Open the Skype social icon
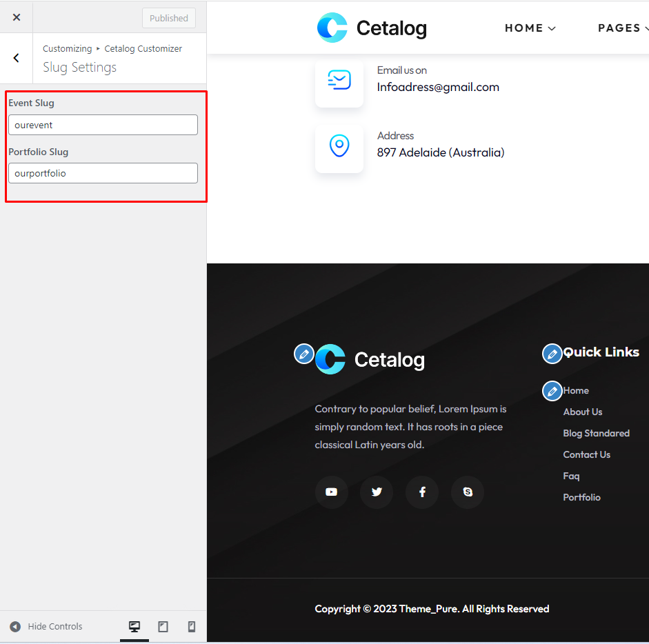The image size is (649, 644). (x=468, y=492)
